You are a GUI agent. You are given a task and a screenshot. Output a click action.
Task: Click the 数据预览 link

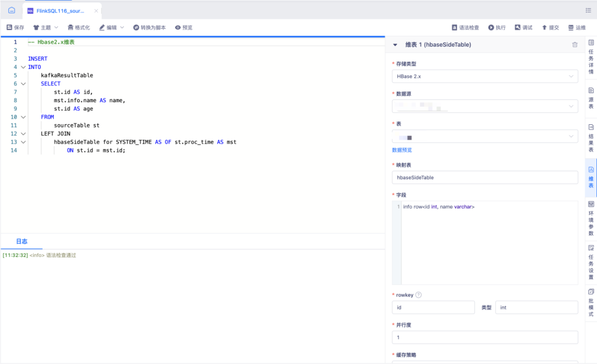pos(402,150)
